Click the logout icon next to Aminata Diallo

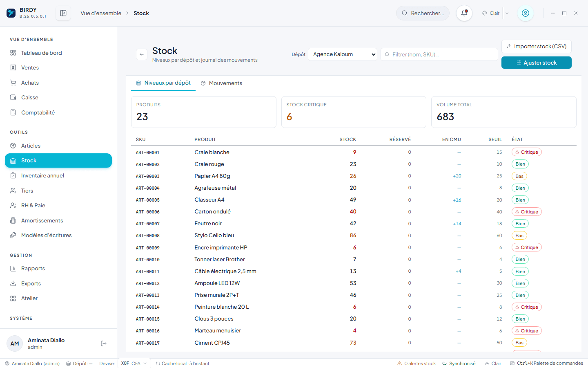point(104,343)
